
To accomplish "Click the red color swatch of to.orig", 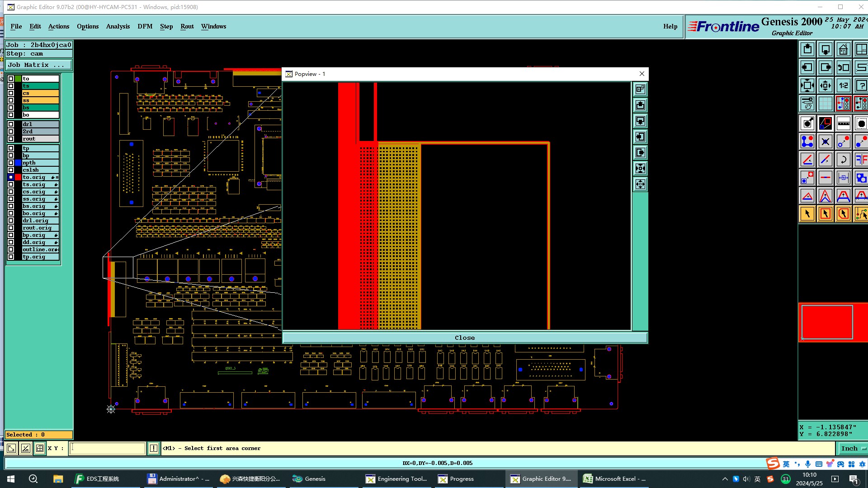I will point(18,177).
